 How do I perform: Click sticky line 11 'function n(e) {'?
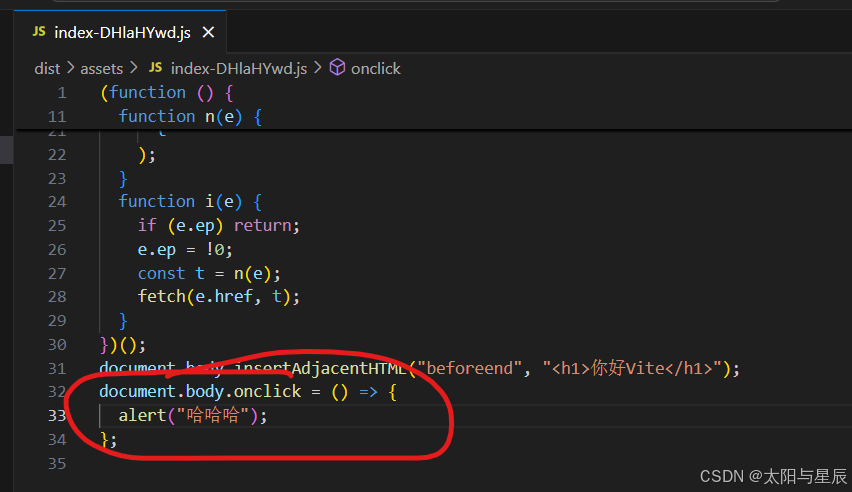click(x=190, y=116)
